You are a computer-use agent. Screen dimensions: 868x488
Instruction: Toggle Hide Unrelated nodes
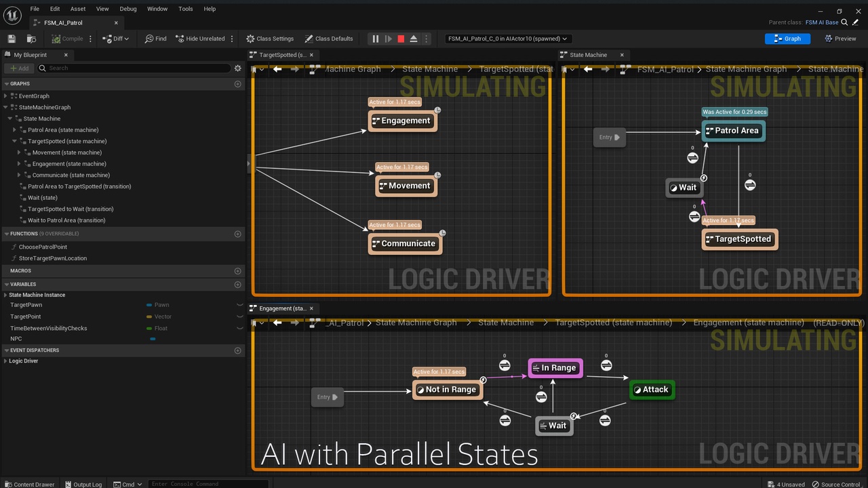pos(200,39)
